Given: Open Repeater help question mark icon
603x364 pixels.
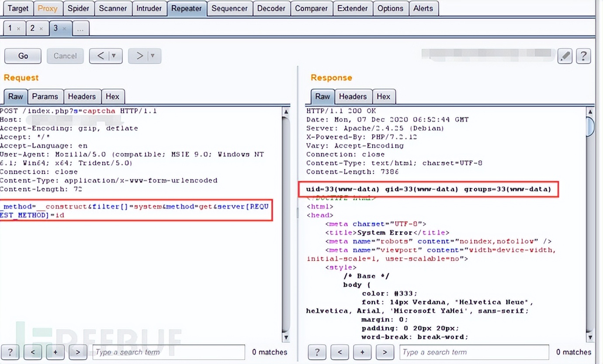Looking at the screenshot, I should point(583,56).
